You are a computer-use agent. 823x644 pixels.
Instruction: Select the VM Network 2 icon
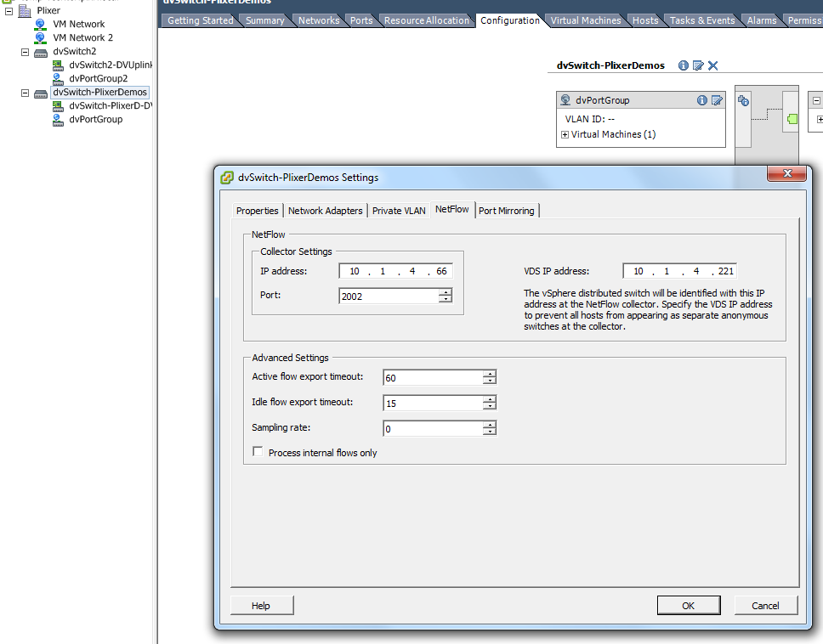coord(41,37)
